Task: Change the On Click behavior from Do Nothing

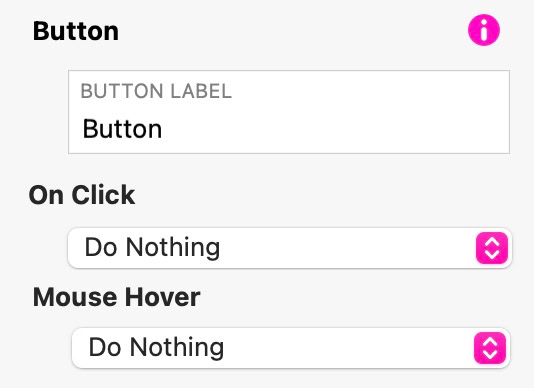Action: [290, 248]
